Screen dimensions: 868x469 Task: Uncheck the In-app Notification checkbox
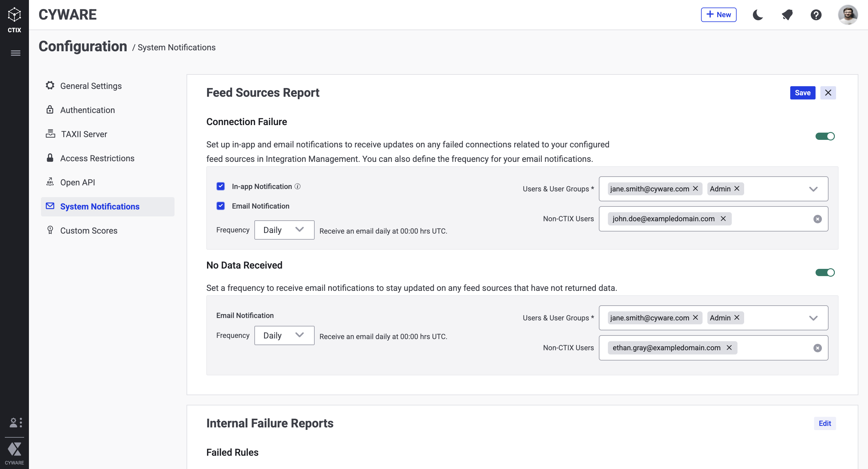pyautogui.click(x=221, y=186)
